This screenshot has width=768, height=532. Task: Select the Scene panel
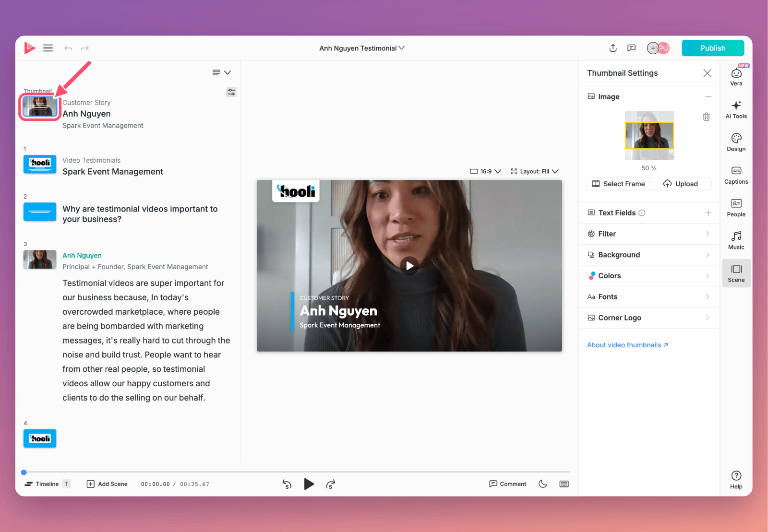pos(736,273)
